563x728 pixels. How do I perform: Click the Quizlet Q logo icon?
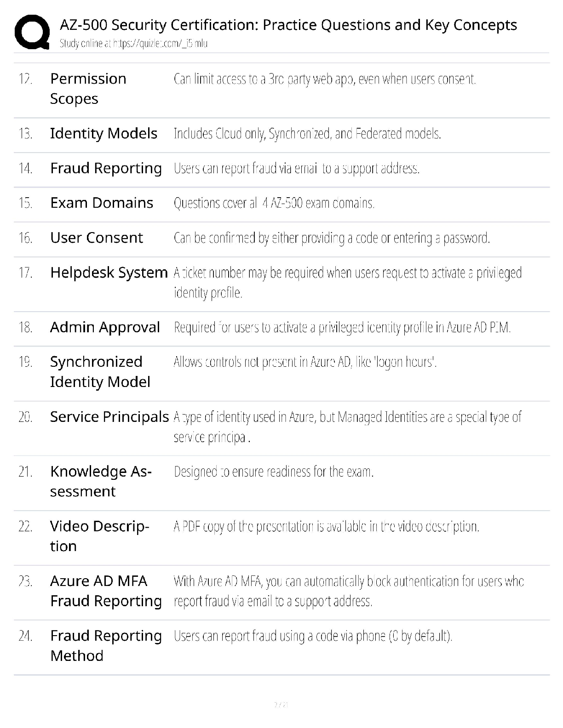[32, 32]
